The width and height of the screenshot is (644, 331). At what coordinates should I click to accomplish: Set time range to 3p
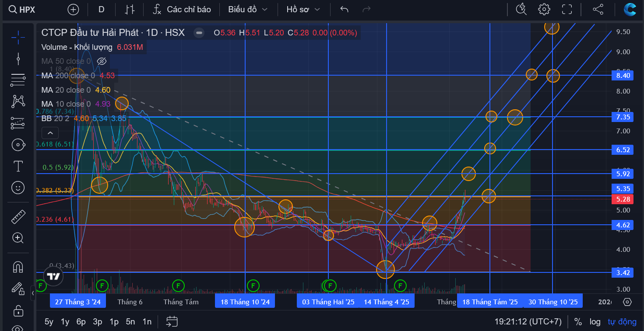tap(98, 322)
